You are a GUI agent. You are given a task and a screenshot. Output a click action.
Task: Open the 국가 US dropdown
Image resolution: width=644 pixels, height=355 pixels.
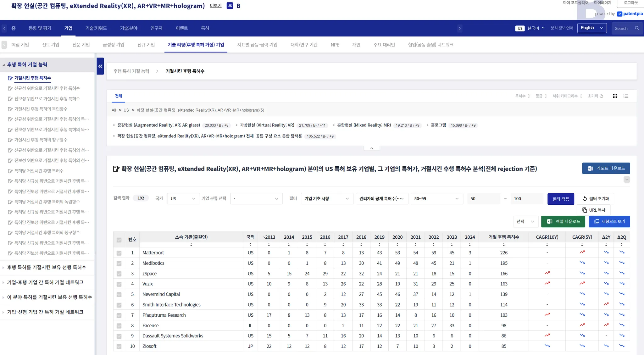(183, 199)
